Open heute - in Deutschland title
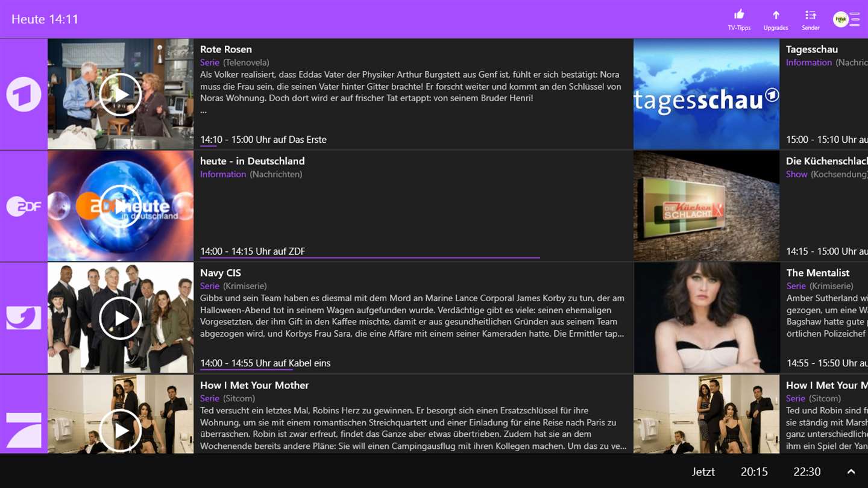The width and height of the screenshot is (868, 488). 253,161
